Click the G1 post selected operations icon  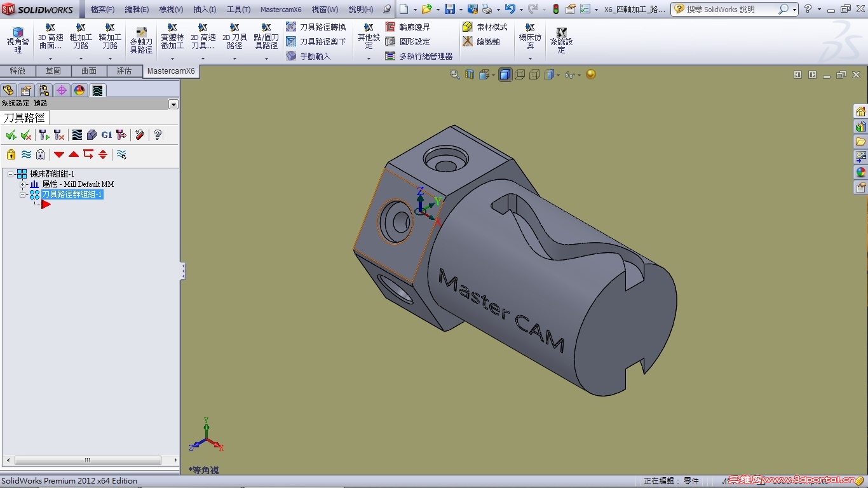(106, 135)
